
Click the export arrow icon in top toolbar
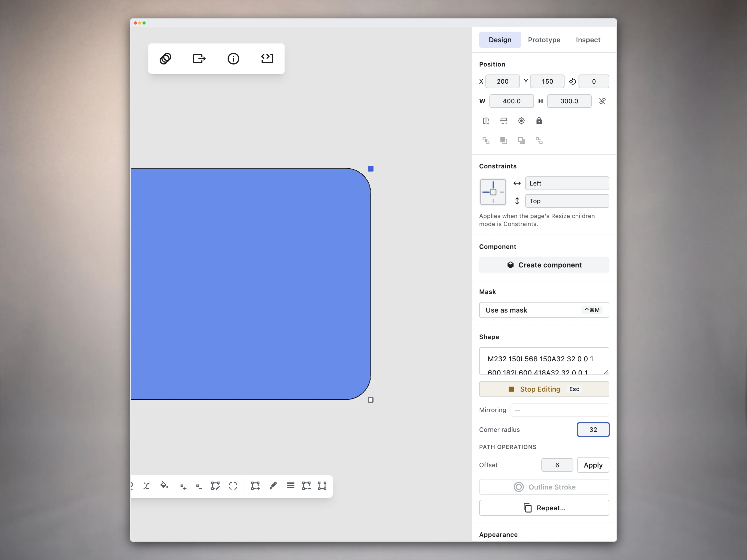pos(199,59)
